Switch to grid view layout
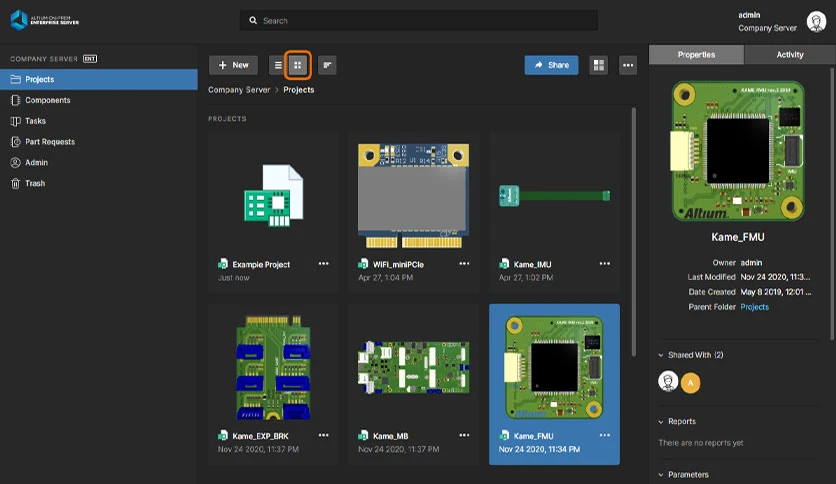 pos(298,65)
